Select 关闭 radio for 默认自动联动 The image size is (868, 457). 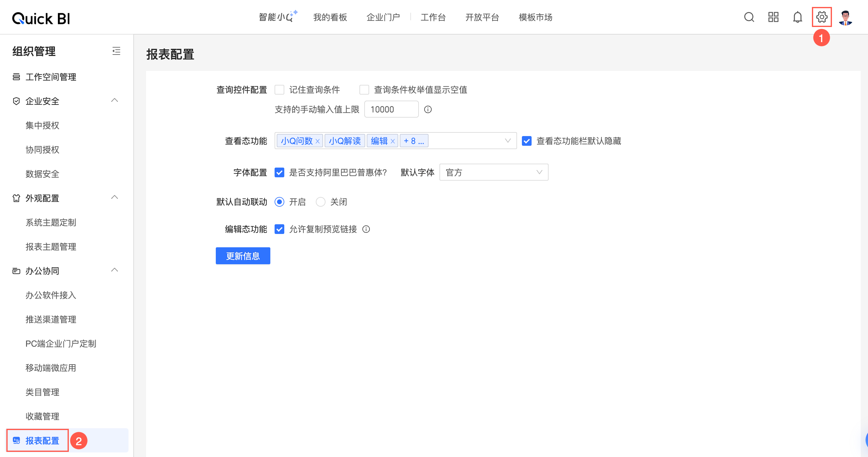coord(320,202)
